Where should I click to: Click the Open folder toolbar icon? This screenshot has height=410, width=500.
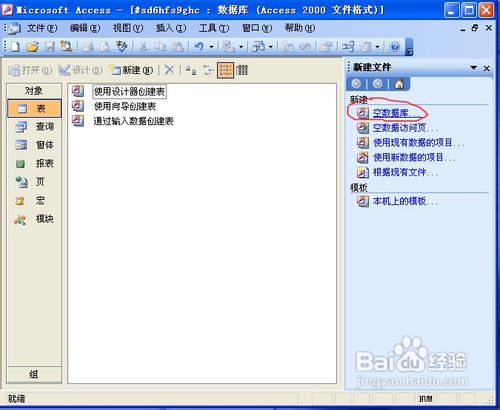32,47
